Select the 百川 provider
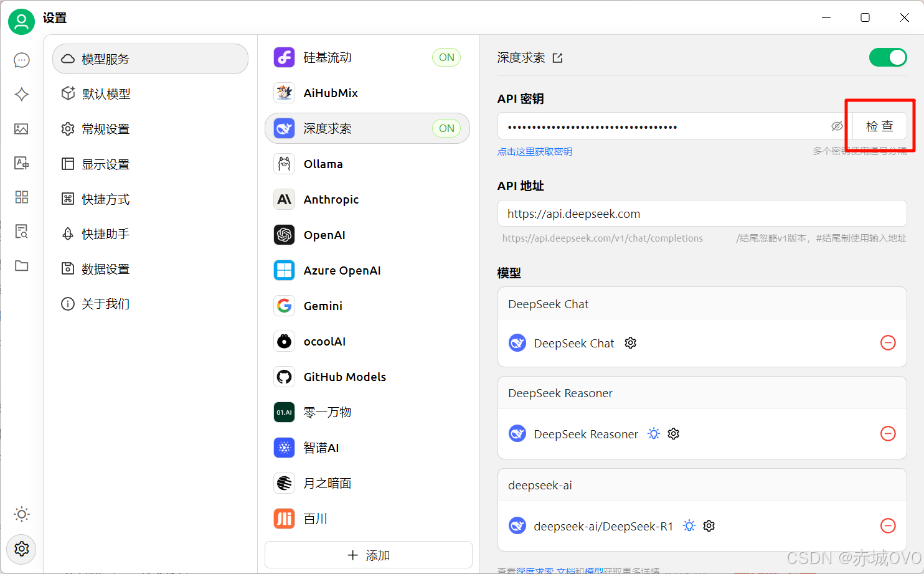The height and width of the screenshot is (574, 924). (367, 519)
